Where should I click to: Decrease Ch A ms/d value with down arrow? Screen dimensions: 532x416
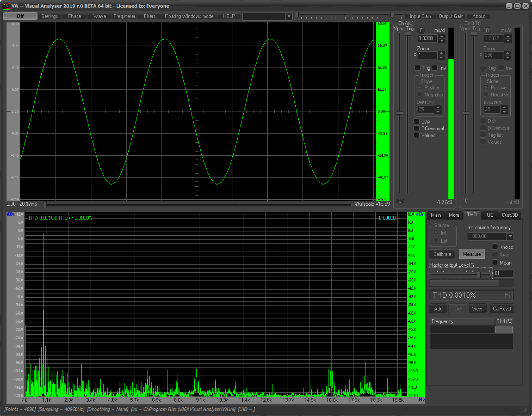442,40
